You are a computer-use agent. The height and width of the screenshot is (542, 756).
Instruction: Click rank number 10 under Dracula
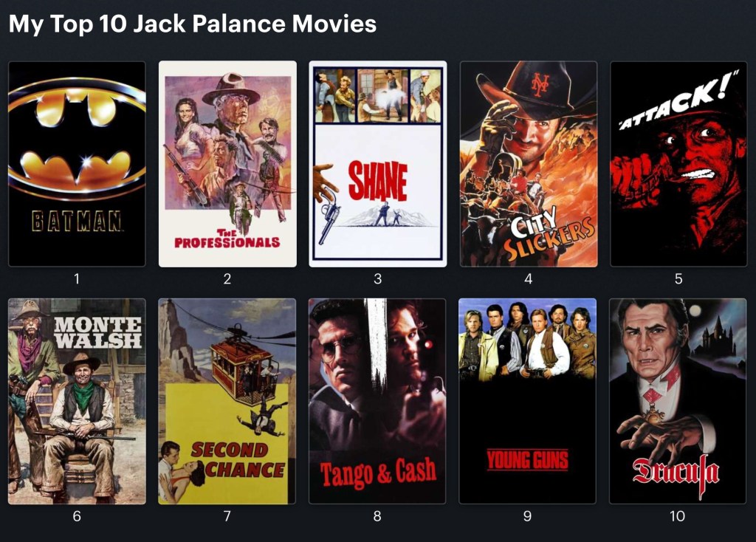[x=678, y=516]
